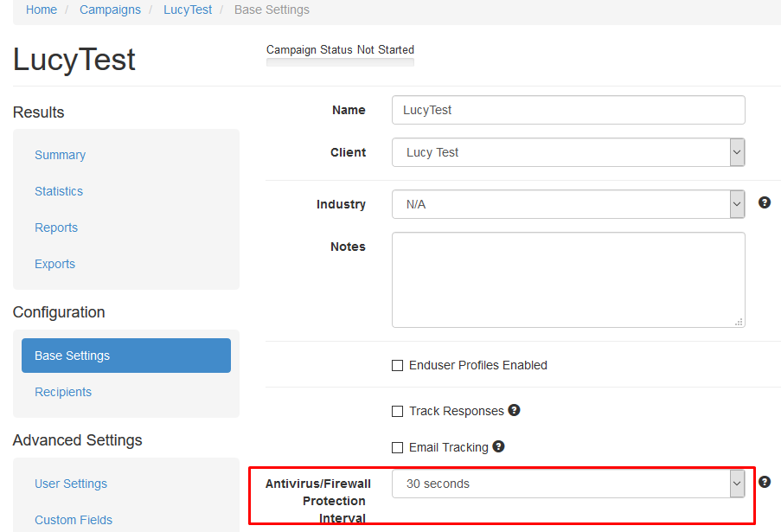Click the Campaigns breadcrumb link
Viewport: 781px width, 532px height.
click(110, 10)
